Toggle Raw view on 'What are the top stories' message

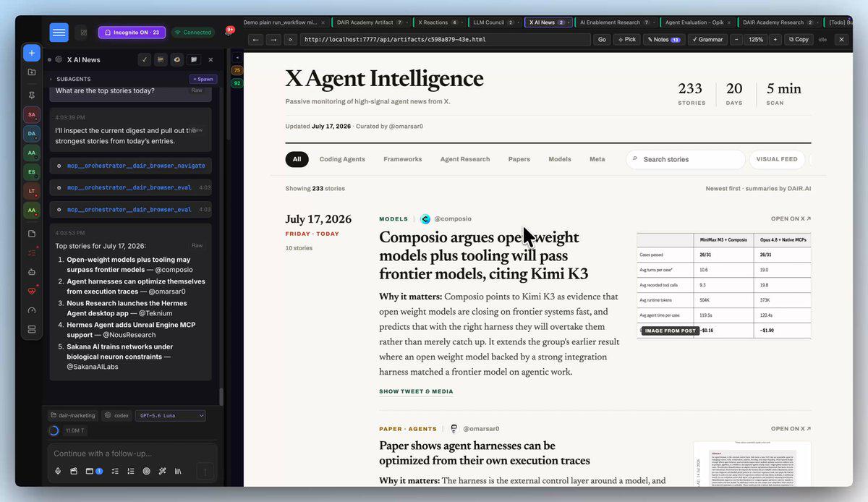[x=197, y=90]
